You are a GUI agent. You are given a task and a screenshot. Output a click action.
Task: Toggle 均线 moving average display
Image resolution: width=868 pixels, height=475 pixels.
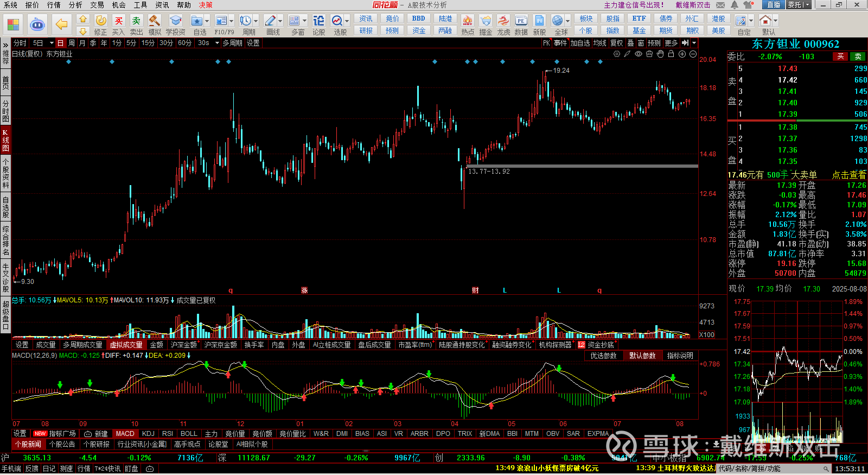(599, 43)
